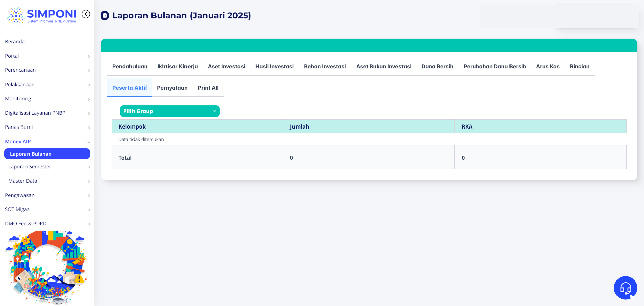The image size is (644, 306).
Task: Switch to the Aset Bukan Investasi tab
Action: click(x=384, y=66)
